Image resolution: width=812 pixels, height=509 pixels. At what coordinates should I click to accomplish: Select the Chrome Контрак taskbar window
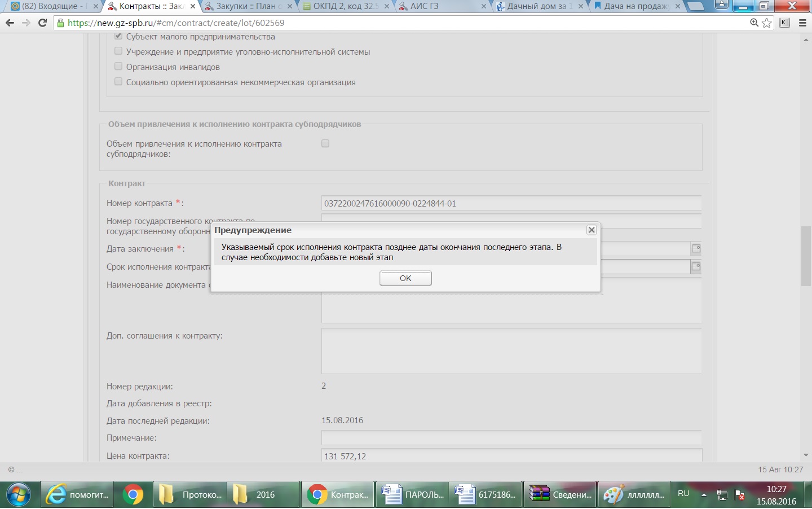tap(338, 495)
